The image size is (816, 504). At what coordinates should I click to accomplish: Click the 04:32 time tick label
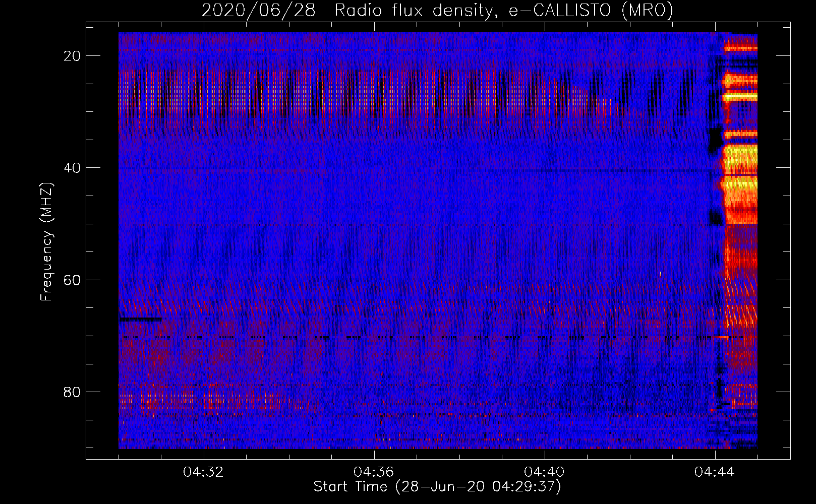point(203,472)
